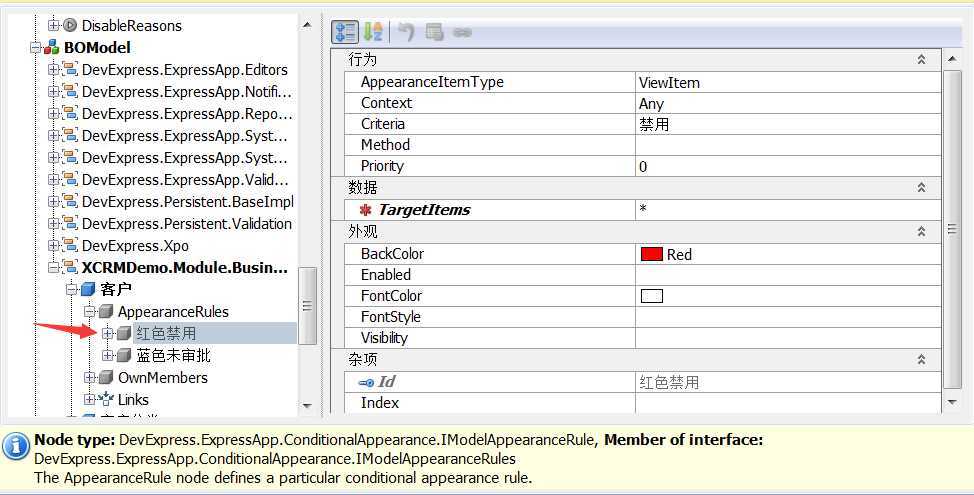
Task: Click the undo arrow toolbar icon
Action: (406, 32)
